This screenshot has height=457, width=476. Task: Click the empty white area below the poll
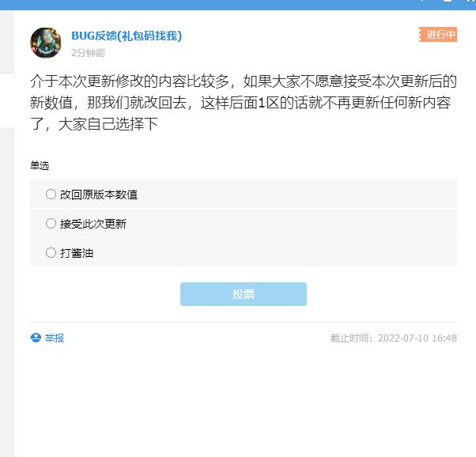coord(244,401)
